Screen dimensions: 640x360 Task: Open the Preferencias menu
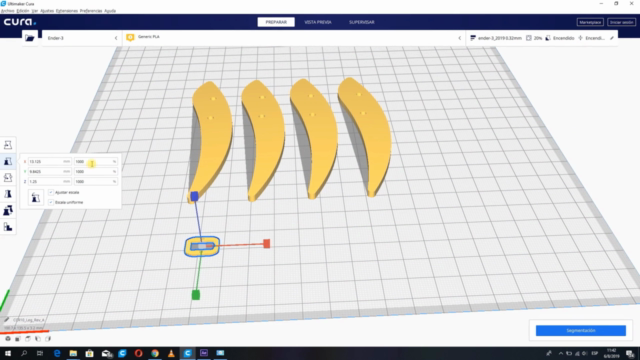(91, 11)
